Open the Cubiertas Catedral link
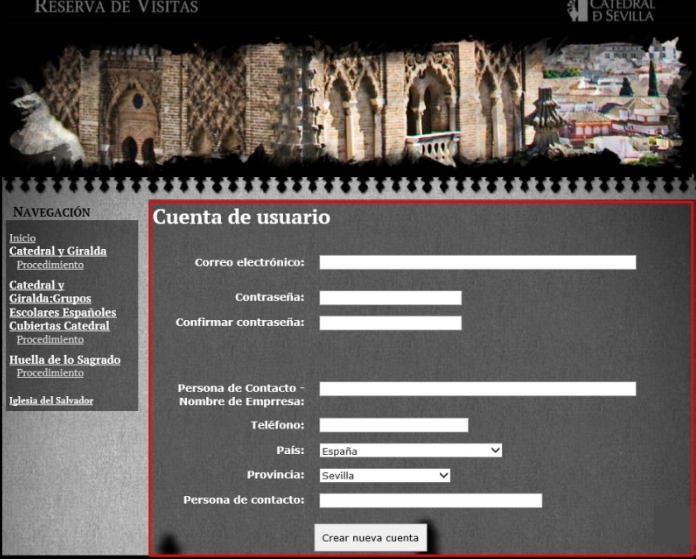Viewport: 696px width, 560px height. click(59, 326)
